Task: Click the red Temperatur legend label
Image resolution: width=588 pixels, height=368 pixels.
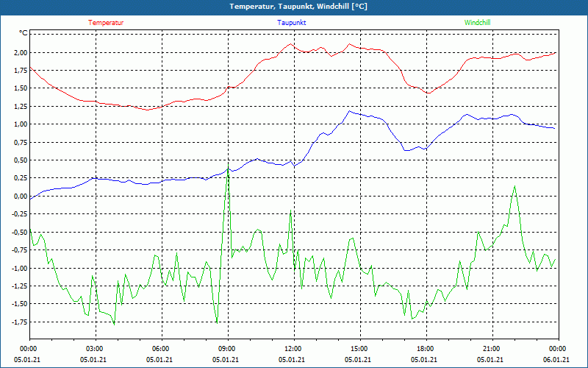Action: pos(106,23)
